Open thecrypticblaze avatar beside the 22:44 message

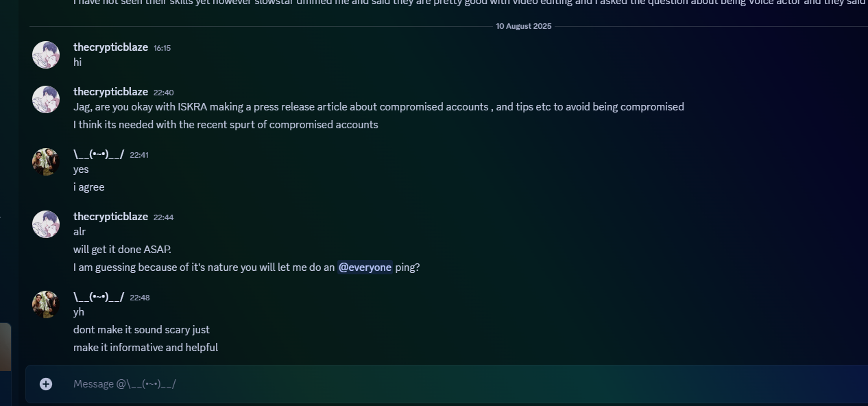pyautogui.click(x=46, y=224)
